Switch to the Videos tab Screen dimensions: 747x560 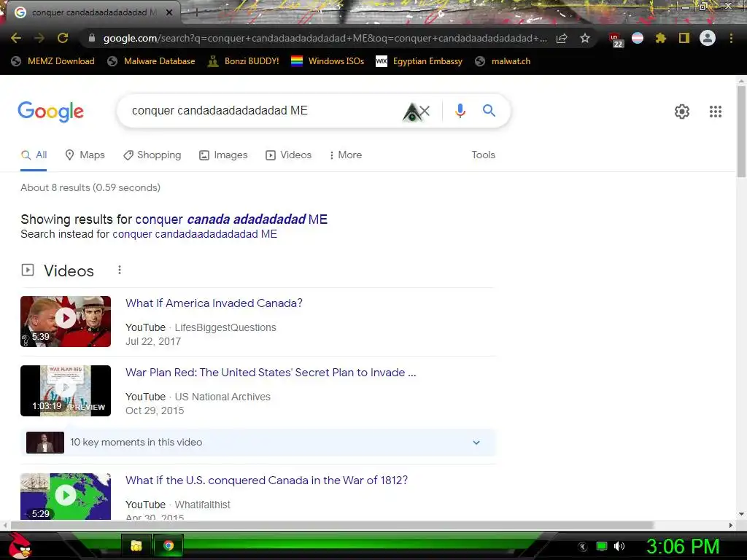click(x=288, y=155)
